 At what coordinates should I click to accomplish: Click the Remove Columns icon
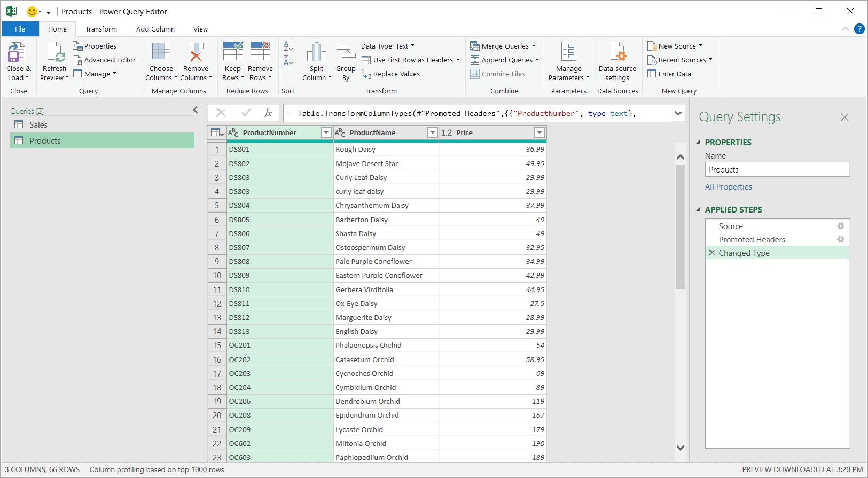196,52
